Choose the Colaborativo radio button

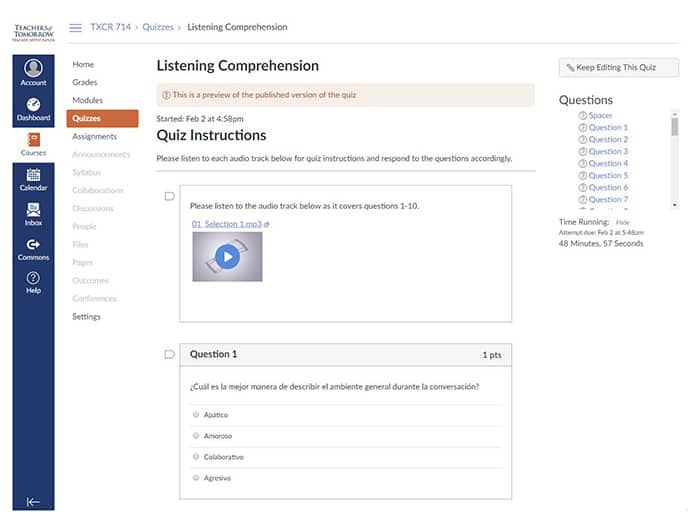tap(195, 457)
